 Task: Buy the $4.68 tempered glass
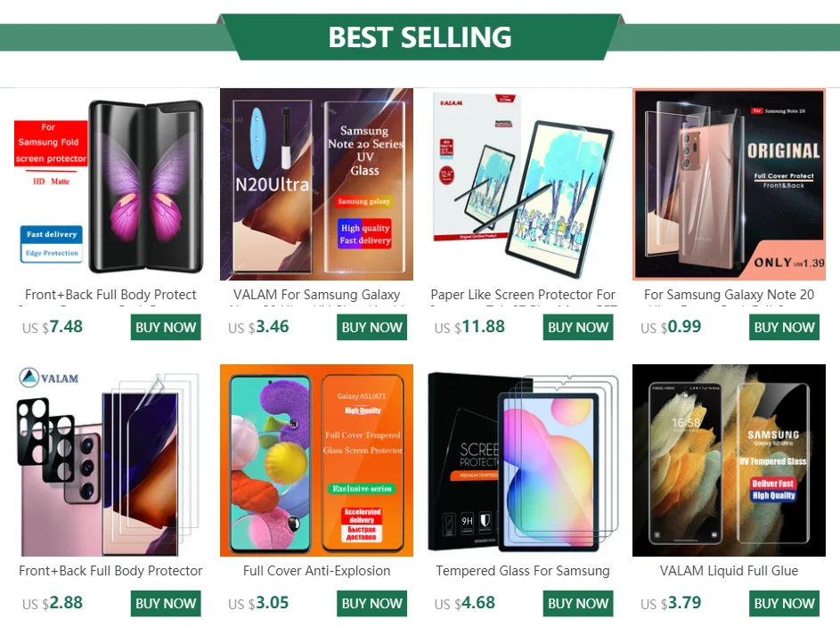[x=578, y=604]
